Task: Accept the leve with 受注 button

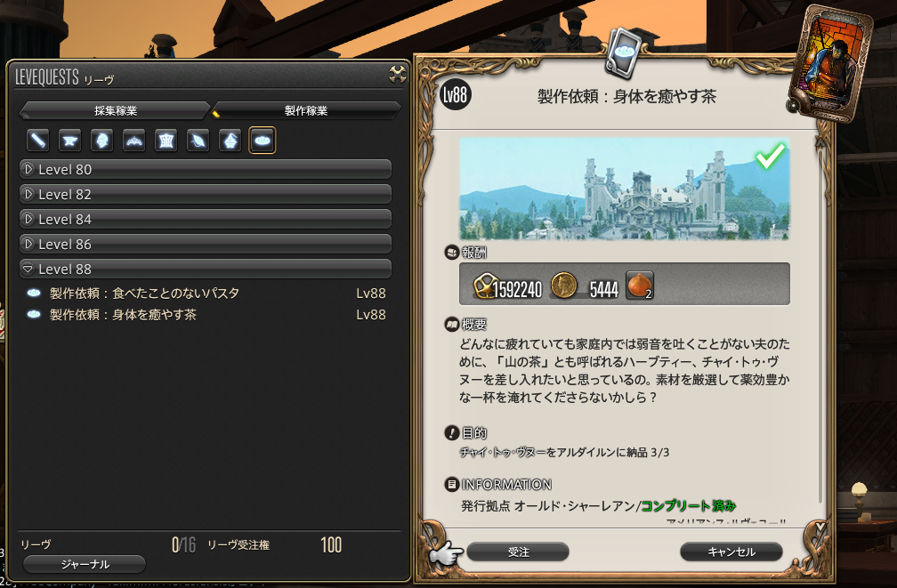Action: coord(518,552)
